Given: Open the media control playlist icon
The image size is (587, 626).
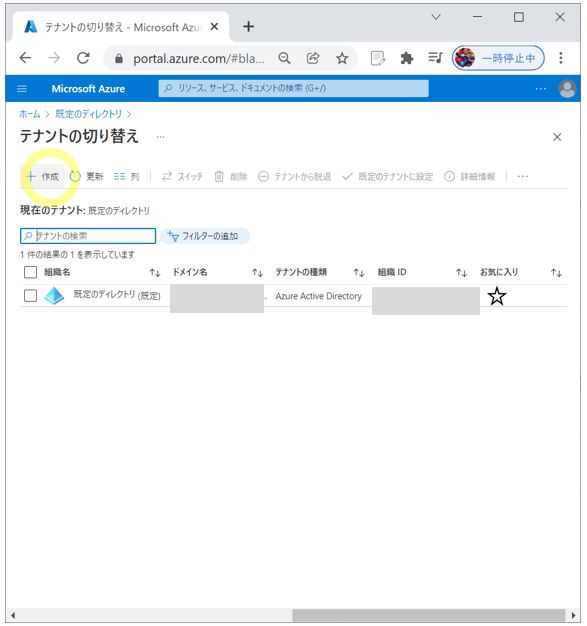Looking at the screenshot, I should [x=435, y=58].
